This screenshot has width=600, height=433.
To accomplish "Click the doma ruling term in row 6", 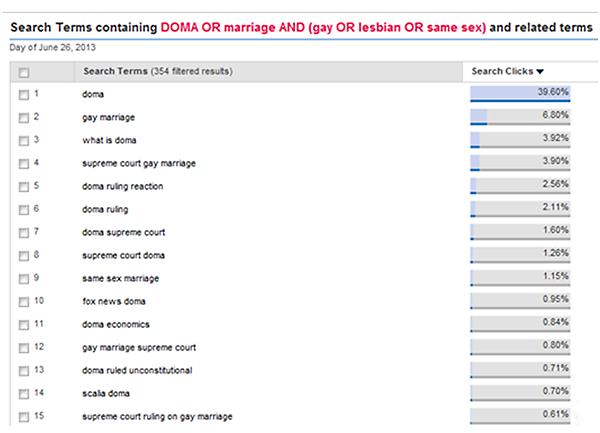I will [105, 208].
